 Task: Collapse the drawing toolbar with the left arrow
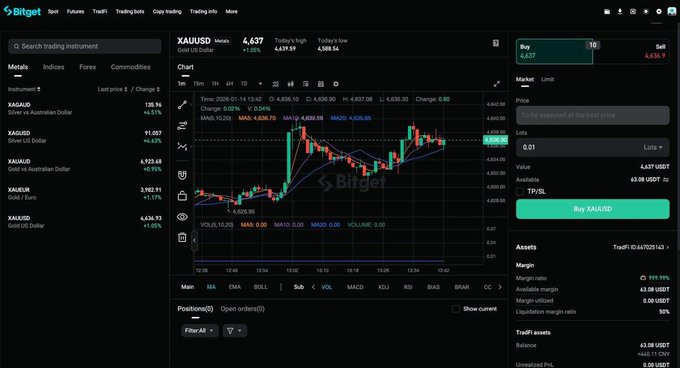pyautogui.click(x=194, y=240)
